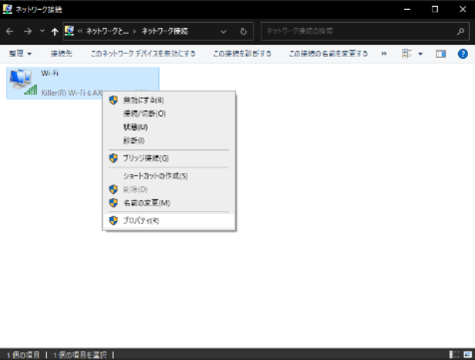The height and width of the screenshot is (360, 475).
Task: Go up one folder level
Action: [55, 32]
